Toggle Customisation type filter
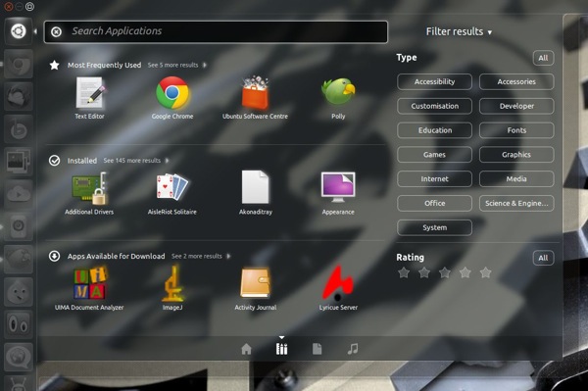This screenshot has height=391, width=588. click(434, 106)
